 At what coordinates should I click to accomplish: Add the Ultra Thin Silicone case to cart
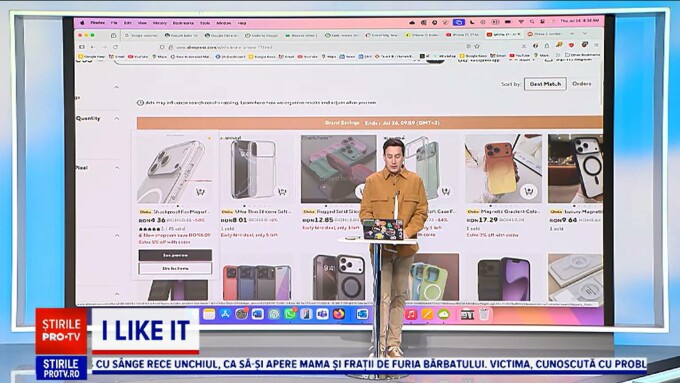click(282, 191)
